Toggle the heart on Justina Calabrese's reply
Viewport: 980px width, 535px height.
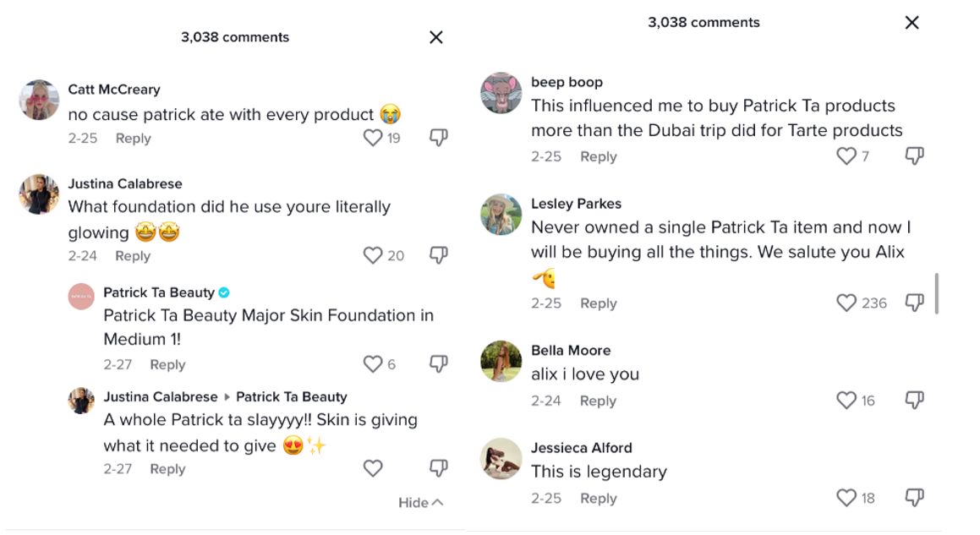click(372, 468)
